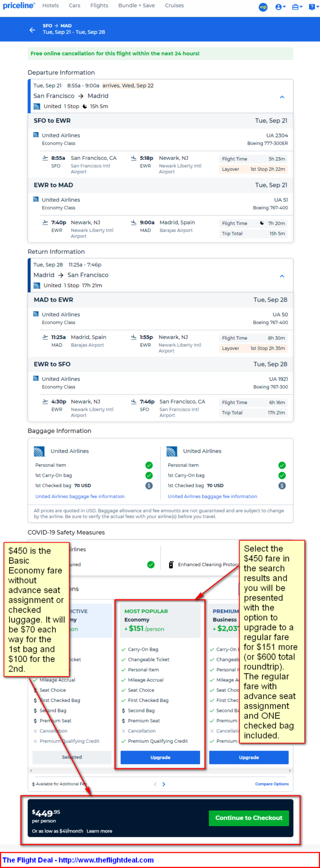Open the Cars menu item
This screenshot has width=320, height=868.
[x=75, y=6]
